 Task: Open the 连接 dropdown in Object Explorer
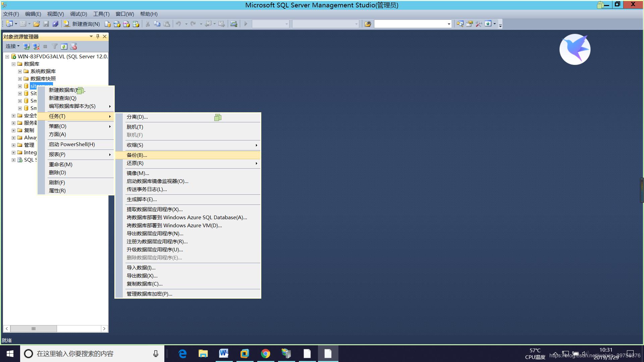tap(12, 46)
